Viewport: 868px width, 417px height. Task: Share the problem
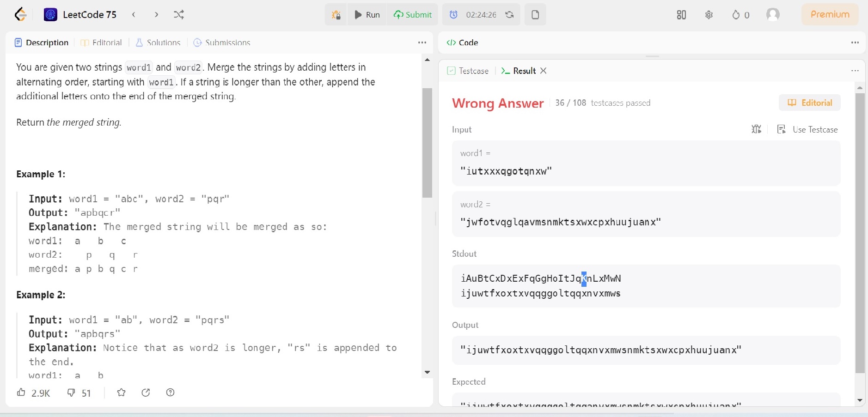click(x=146, y=393)
